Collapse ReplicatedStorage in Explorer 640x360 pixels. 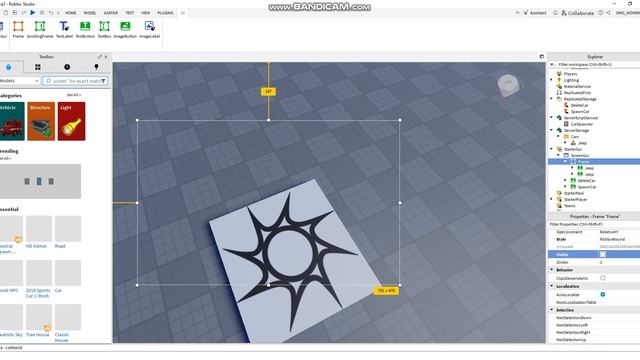click(551, 99)
